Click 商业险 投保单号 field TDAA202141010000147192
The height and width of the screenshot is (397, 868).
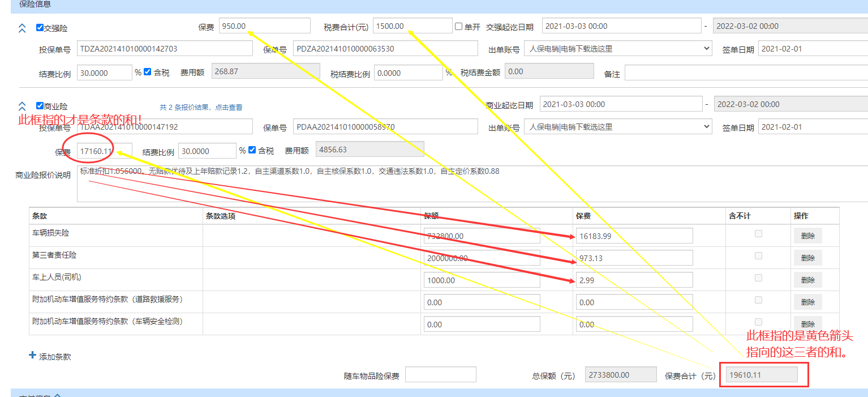click(165, 127)
